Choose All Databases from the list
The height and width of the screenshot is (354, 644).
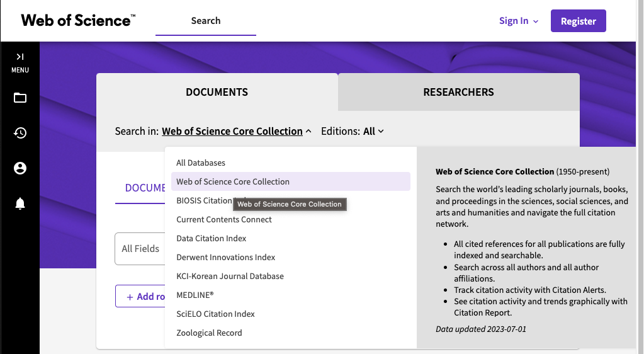(201, 163)
